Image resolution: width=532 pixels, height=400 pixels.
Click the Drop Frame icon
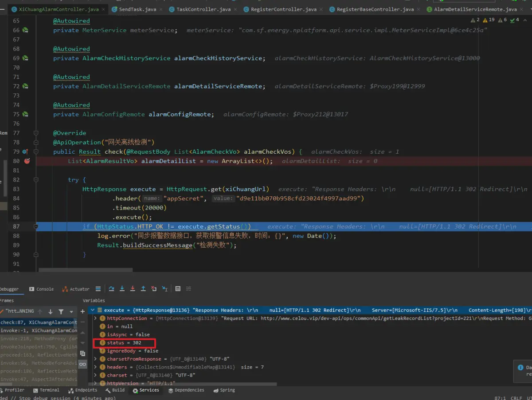point(154,289)
